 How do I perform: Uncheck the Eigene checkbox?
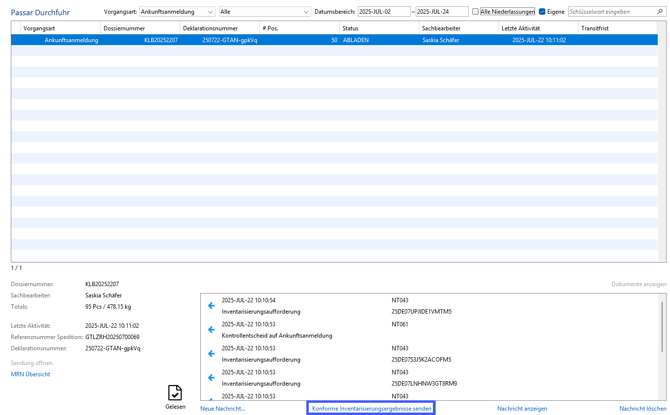pyautogui.click(x=542, y=12)
